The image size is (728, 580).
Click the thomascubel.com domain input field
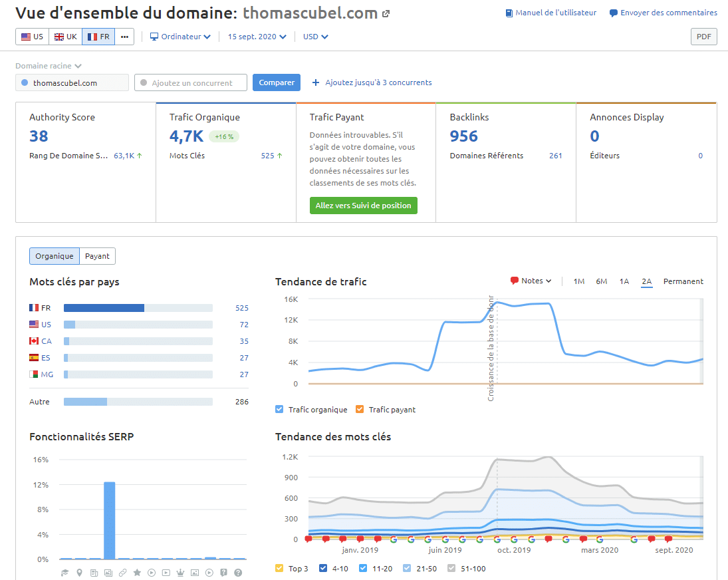pos(72,82)
